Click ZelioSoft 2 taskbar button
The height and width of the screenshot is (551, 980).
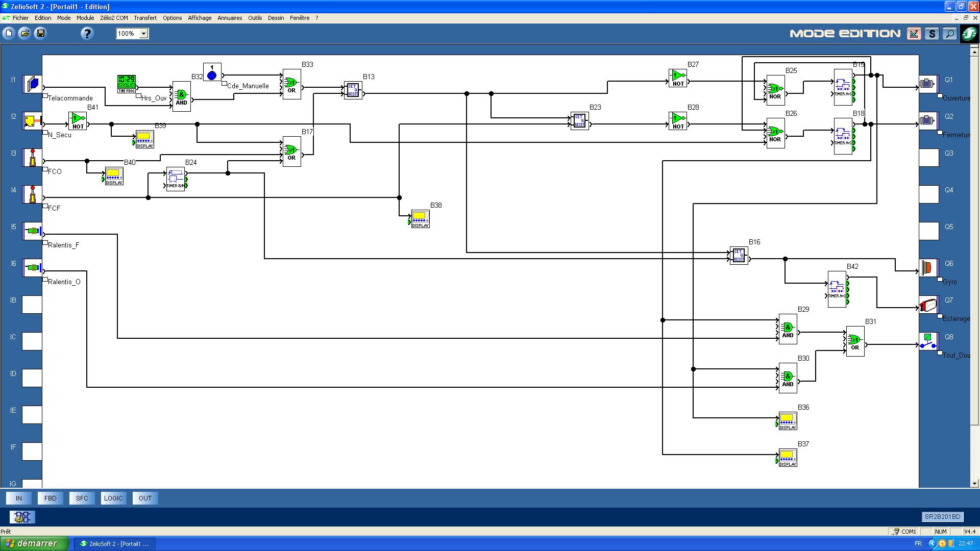(114, 544)
